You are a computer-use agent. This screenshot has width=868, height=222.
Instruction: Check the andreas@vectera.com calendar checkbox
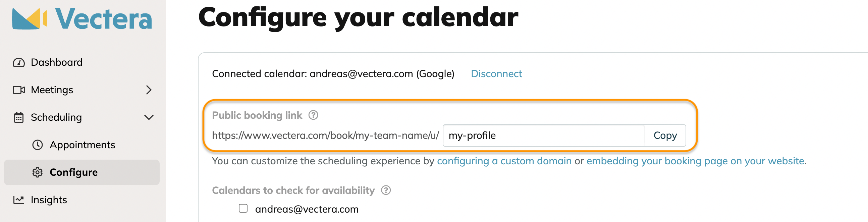coord(243,209)
